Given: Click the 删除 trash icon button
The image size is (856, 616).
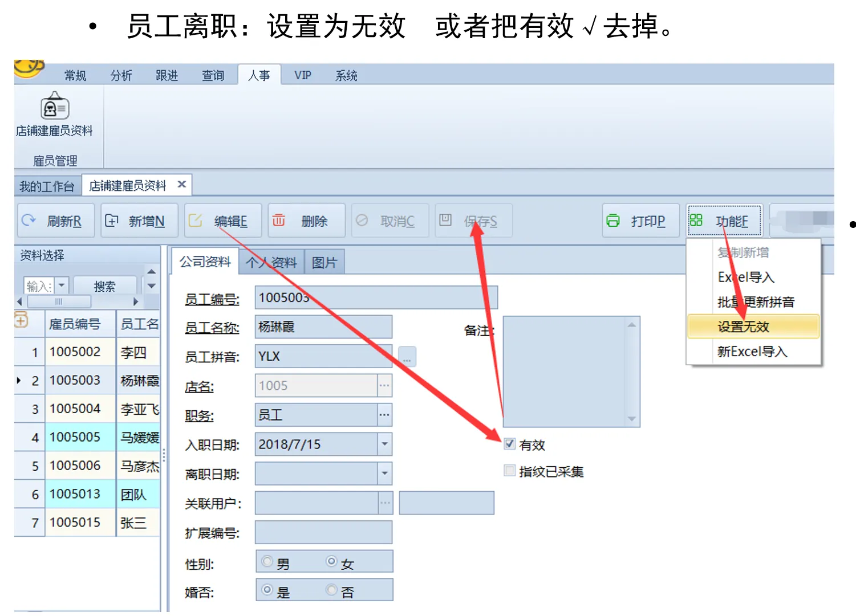Looking at the screenshot, I should tap(278, 221).
